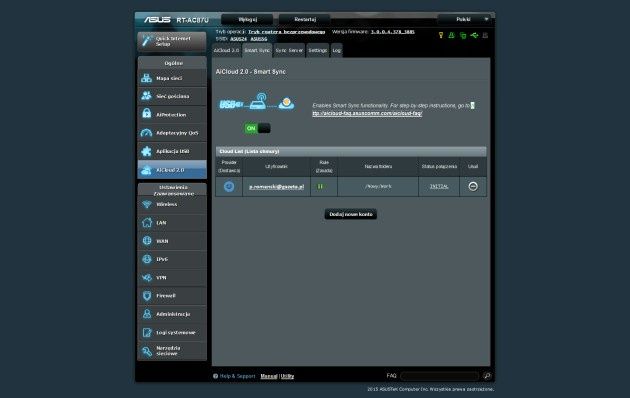Click the folder name cell in the cloud list
This screenshot has width=630, height=398.
(378, 186)
